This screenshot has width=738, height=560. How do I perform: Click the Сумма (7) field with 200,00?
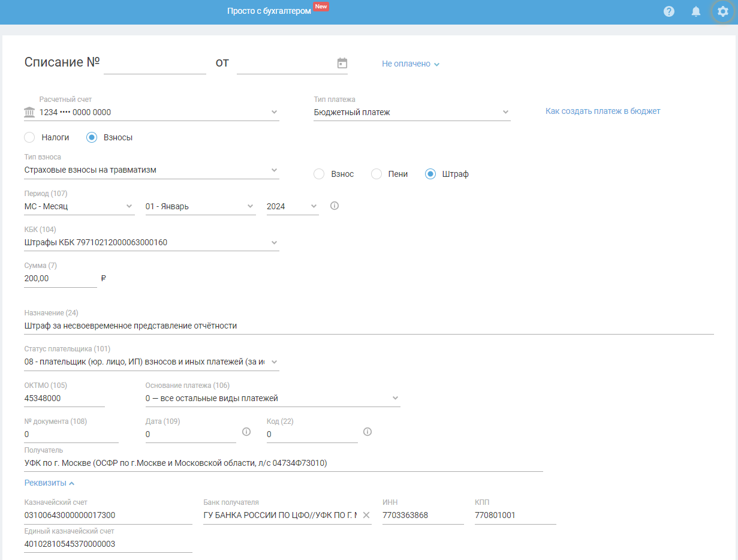click(x=61, y=278)
